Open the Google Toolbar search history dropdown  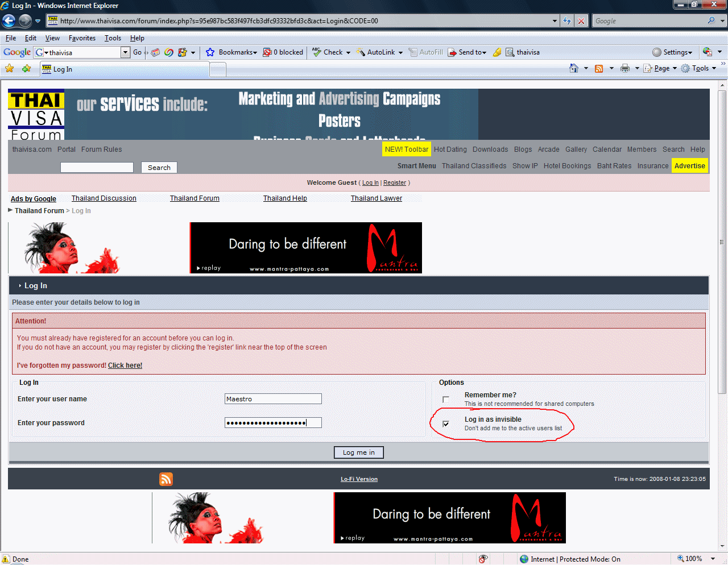coord(126,52)
